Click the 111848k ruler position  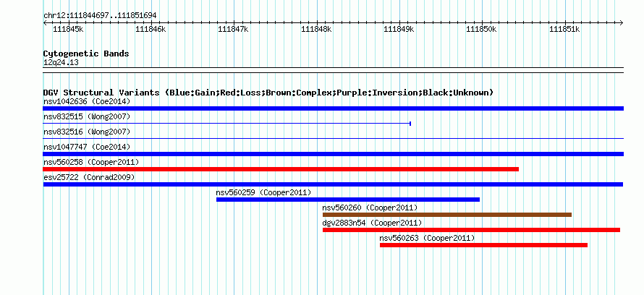tap(317, 29)
